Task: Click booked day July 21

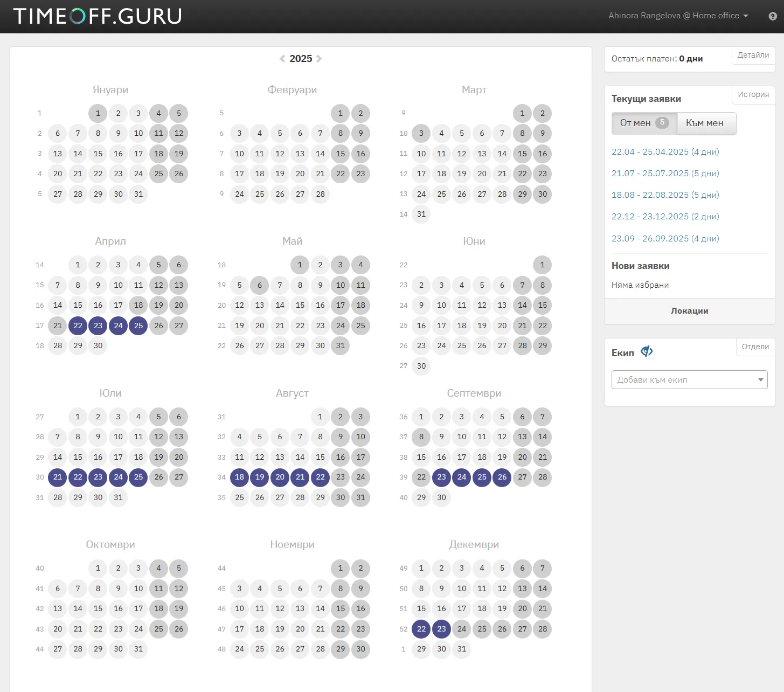Action: (58, 477)
